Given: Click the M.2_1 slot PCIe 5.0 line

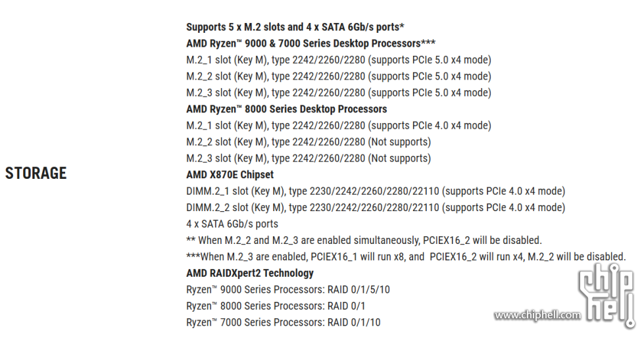Looking at the screenshot, I should tap(338, 60).
